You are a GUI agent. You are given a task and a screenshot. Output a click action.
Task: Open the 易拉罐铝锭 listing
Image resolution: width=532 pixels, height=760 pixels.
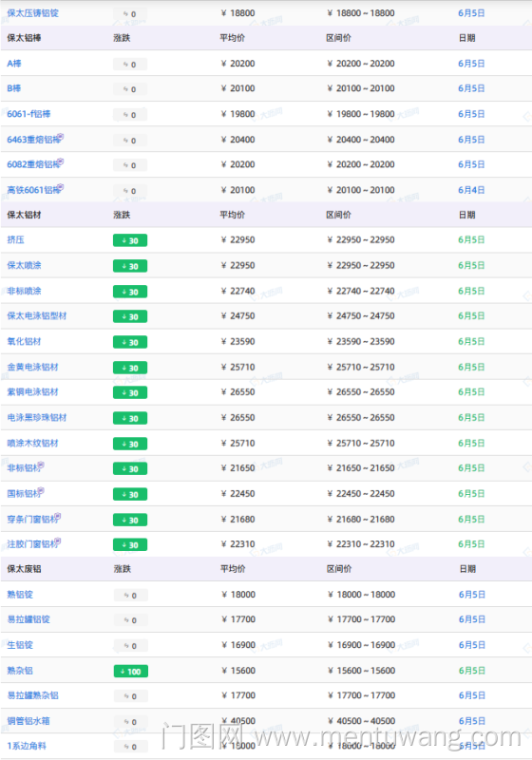point(28,619)
